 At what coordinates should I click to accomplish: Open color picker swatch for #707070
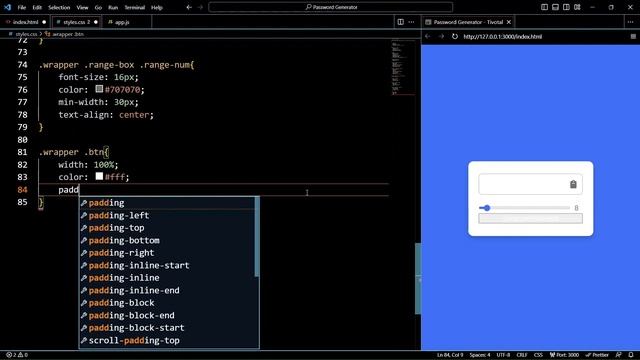pyautogui.click(x=99, y=89)
